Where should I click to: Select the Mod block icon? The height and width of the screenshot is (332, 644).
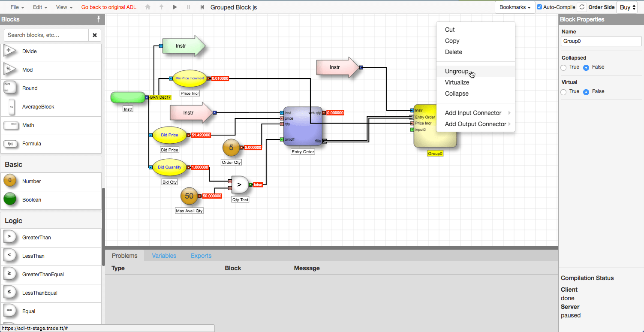9,69
